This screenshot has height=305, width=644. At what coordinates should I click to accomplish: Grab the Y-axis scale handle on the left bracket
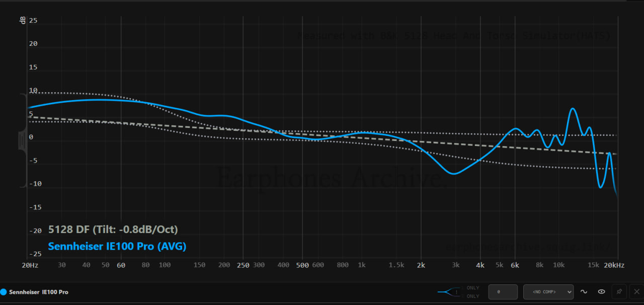click(x=23, y=140)
